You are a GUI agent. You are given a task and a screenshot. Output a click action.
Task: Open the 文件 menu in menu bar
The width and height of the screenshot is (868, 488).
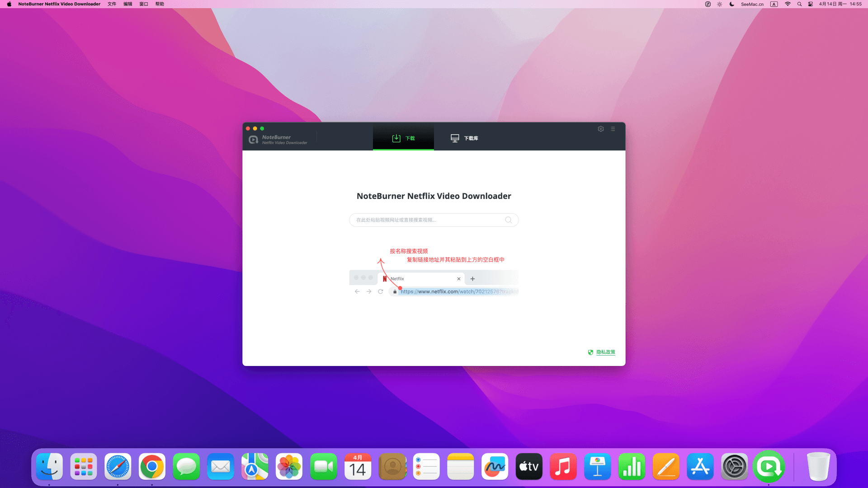(x=112, y=4)
